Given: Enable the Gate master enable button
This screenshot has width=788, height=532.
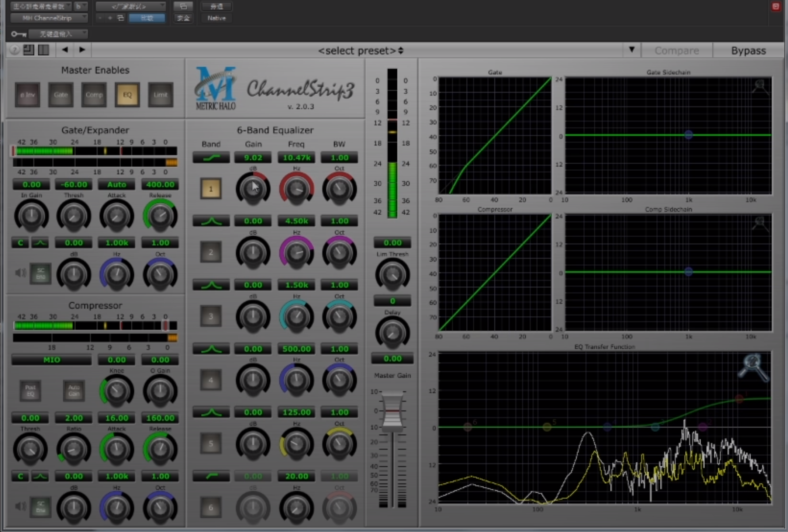Looking at the screenshot, I should point(61,95).
